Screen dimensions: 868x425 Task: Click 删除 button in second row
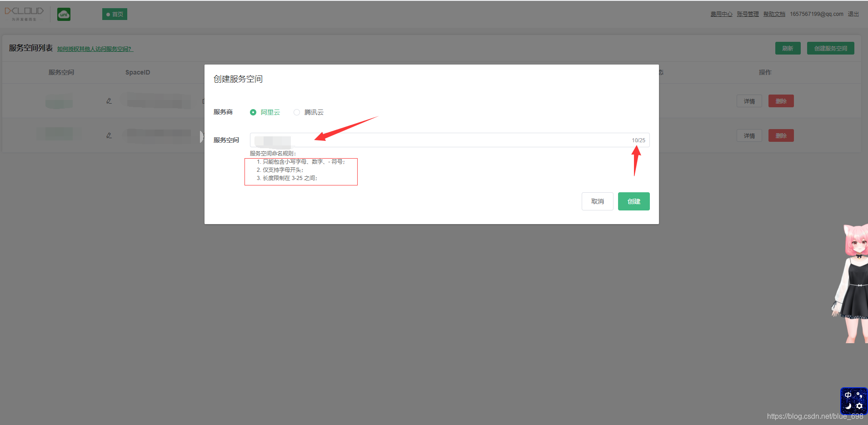(781, 135)
